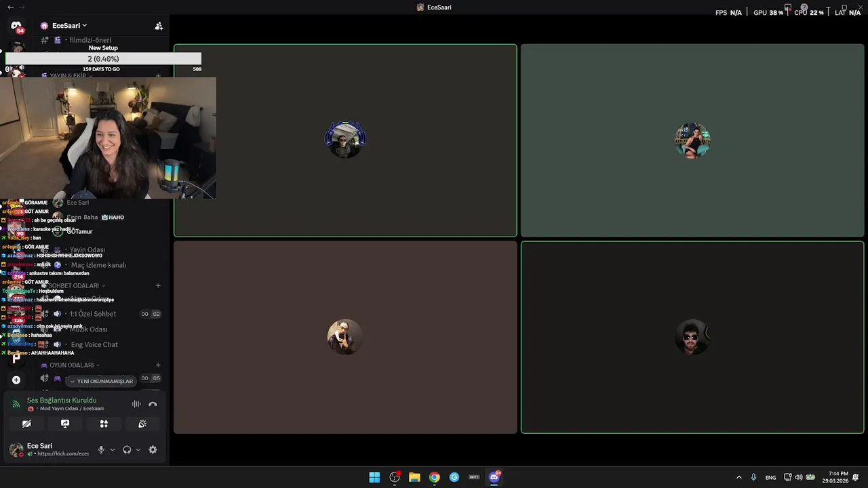
Task: Turn on the camera
Action: 26,424
